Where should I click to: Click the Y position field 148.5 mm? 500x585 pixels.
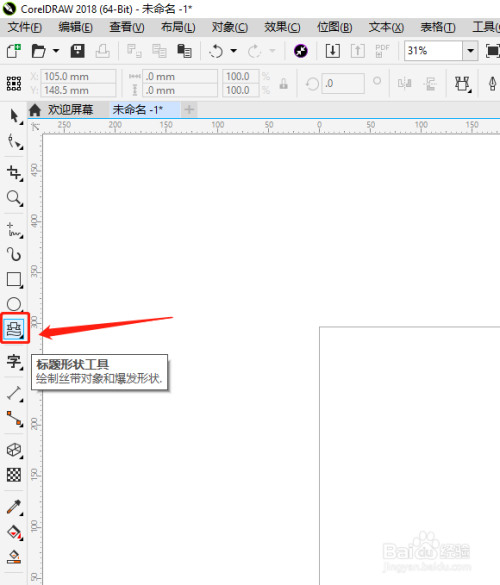(78, 90)
